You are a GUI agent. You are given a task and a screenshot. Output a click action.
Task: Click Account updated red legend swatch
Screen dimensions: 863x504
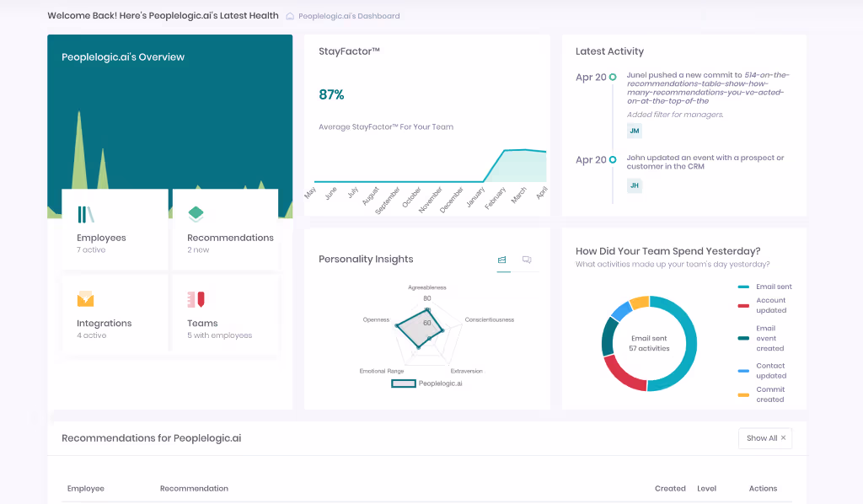[x=743, y=305]
